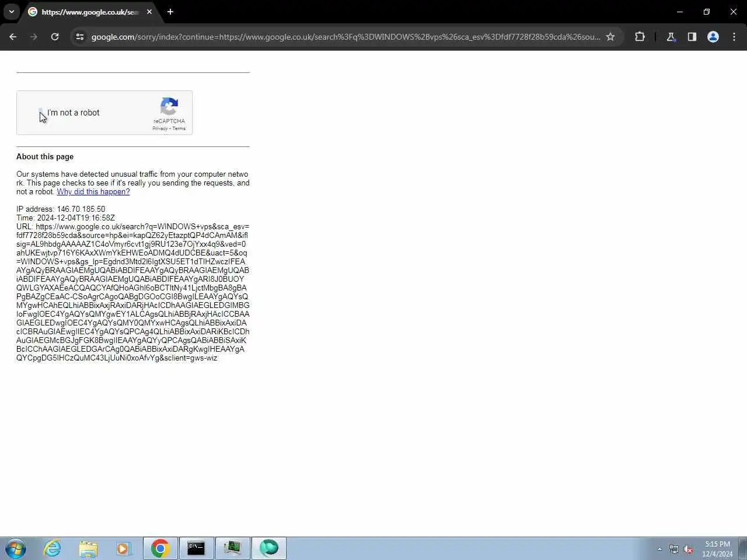The image size is (747, 560).
Task: Open the 'Why did this happen?' link
Action: click(x=93, y=191)
